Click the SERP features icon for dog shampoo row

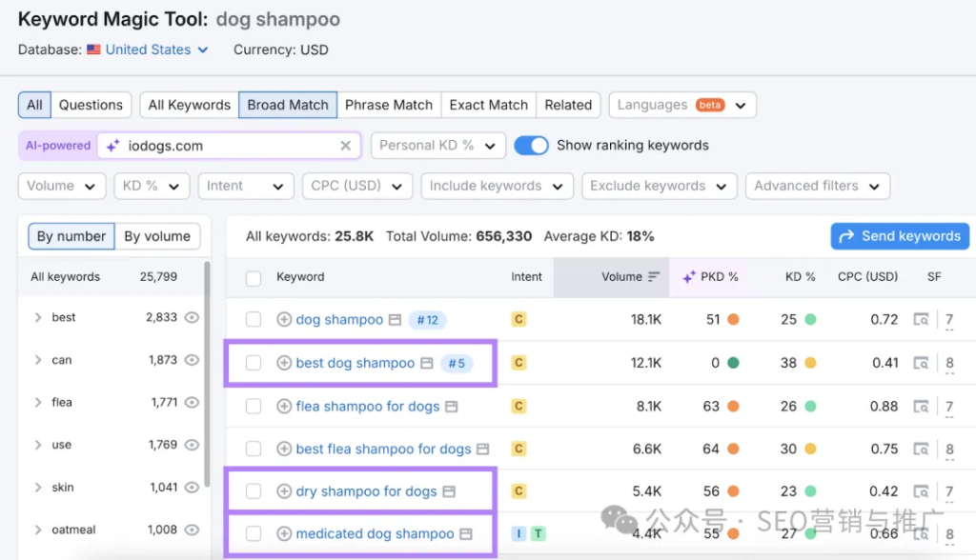pos(921,320)
